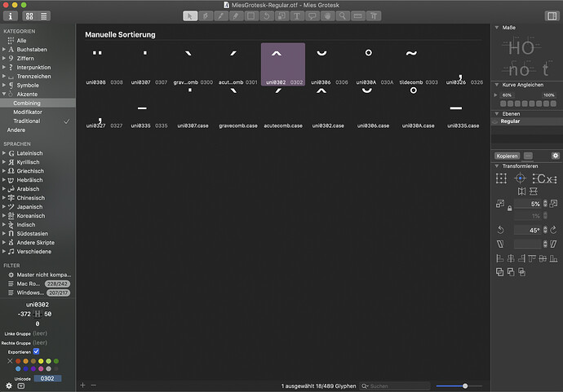Activate the Select arrow tool
Screen dimensions: 563x392
tap(190, 15)
